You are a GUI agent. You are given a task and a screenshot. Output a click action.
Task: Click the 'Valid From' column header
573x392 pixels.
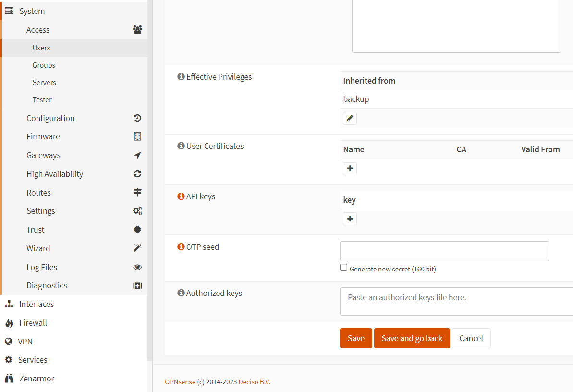coord(540,149)
